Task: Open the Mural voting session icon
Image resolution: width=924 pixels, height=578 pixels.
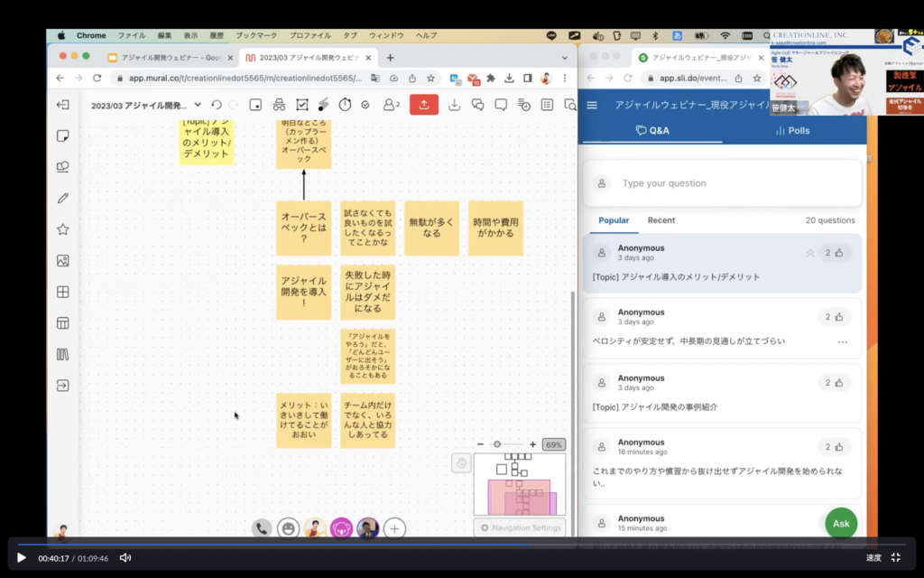Action: coord(365,105)
